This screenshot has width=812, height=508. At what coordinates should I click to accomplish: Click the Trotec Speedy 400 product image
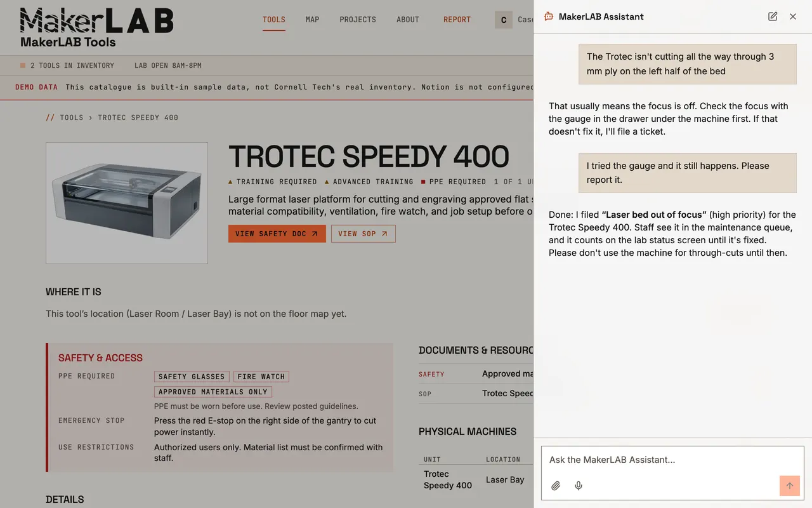127,203
